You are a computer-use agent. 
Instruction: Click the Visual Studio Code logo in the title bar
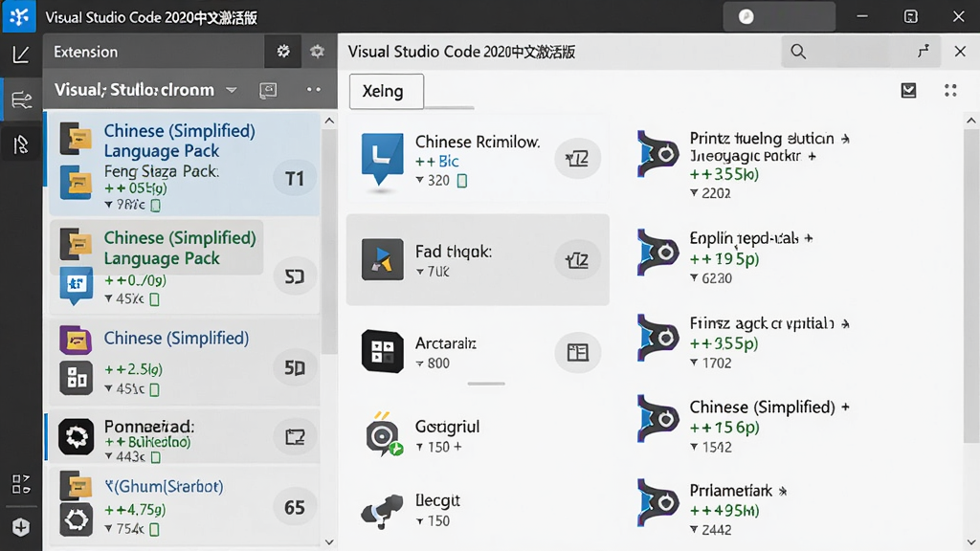19,16
